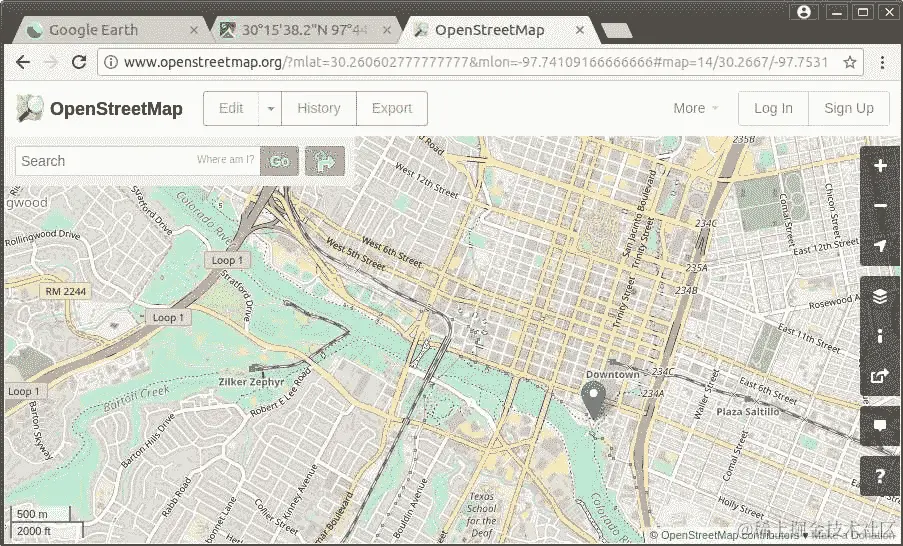Open the map key info icon

click(x=880, y=336)
